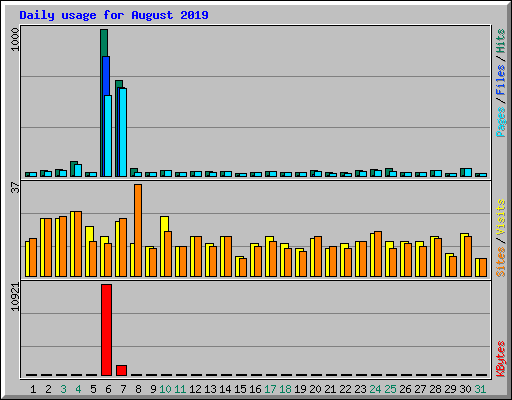Viewport: 512px width, 400px height.
Task: Click the cyan Pages bar on day 4
Action: tap(78, 170)
